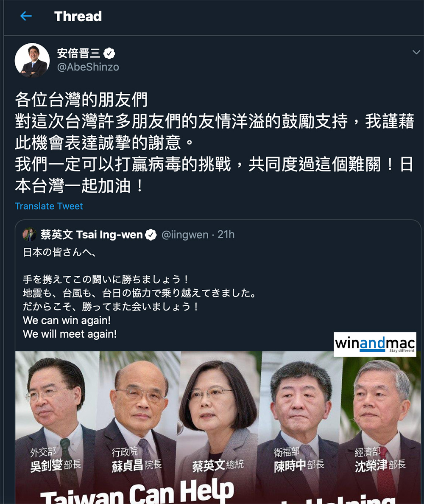Click main tweet text from Abe
Screen dimensions: 424x504
tap(214, 143)
